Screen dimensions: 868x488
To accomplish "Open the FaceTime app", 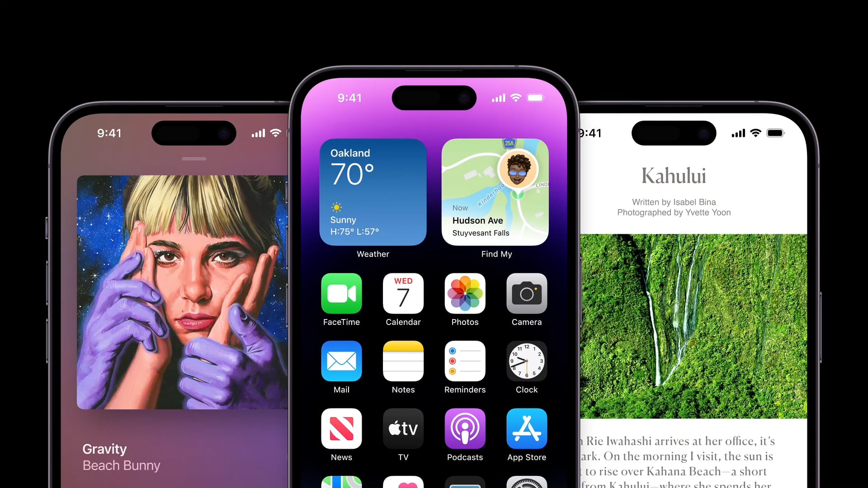I will 341,294.
